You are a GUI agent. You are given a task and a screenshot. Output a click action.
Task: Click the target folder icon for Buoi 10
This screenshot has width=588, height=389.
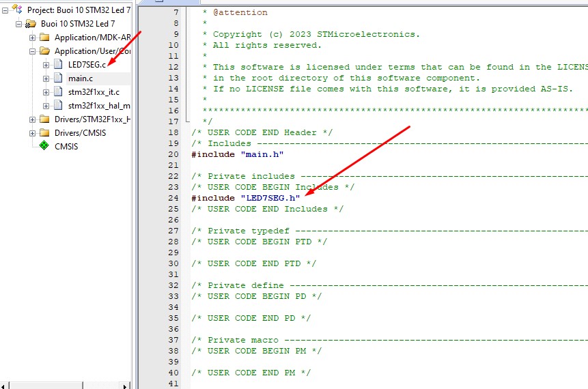[x=31, y=23]
